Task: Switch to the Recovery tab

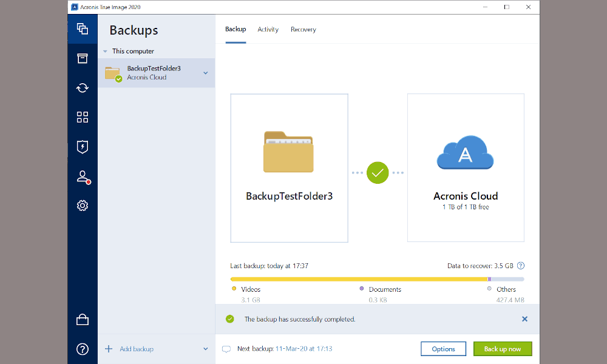Action: [x=303, y=29]
